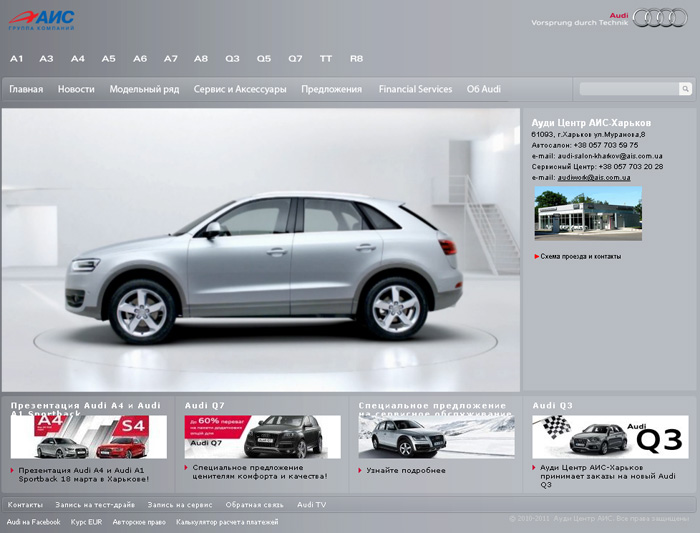
Task: Select the A8 model link
Action: click(201, 58)
